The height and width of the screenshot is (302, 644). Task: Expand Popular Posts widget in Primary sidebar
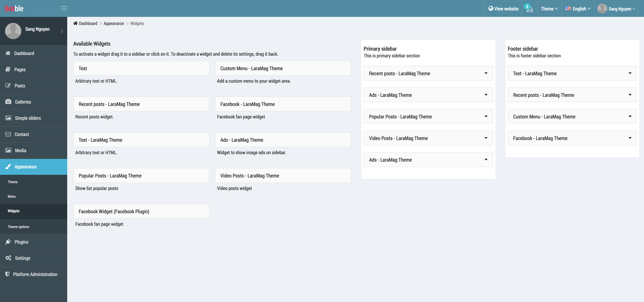(x=486, y=116)
